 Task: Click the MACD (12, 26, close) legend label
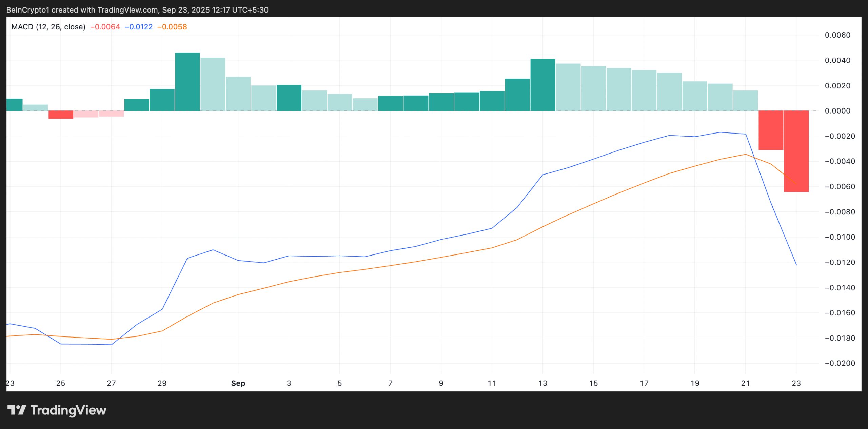(x=48, y=27)
